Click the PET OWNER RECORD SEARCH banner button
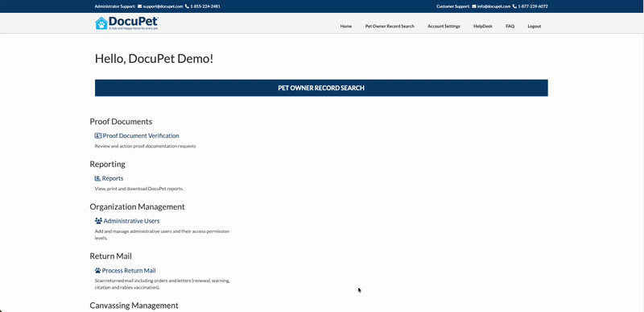The image size is (644, 312). tap(321, 88)
